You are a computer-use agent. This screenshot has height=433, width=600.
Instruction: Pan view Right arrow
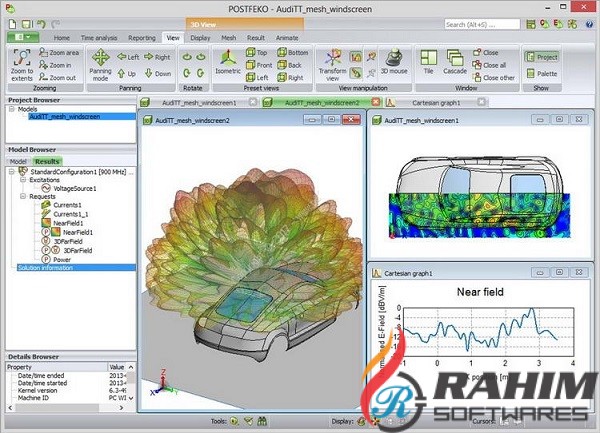point(157,57)
